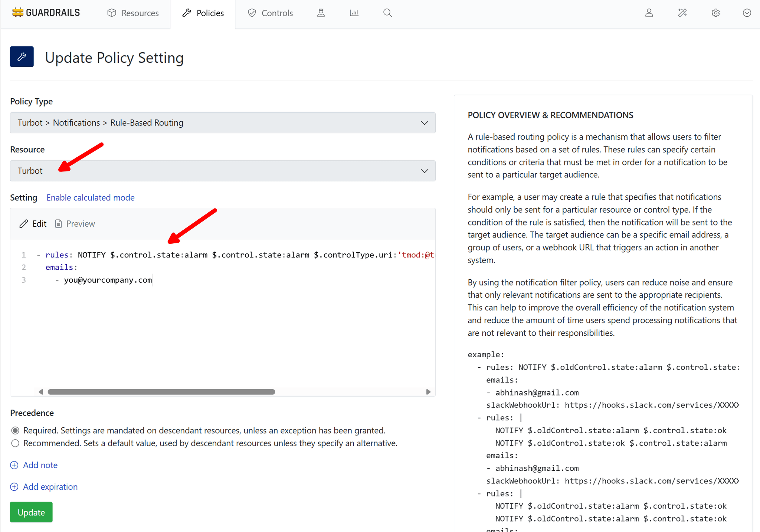The image size is (760, 532).
Task: Select the Recommended precedence radio button
Action: coord(15,443)
